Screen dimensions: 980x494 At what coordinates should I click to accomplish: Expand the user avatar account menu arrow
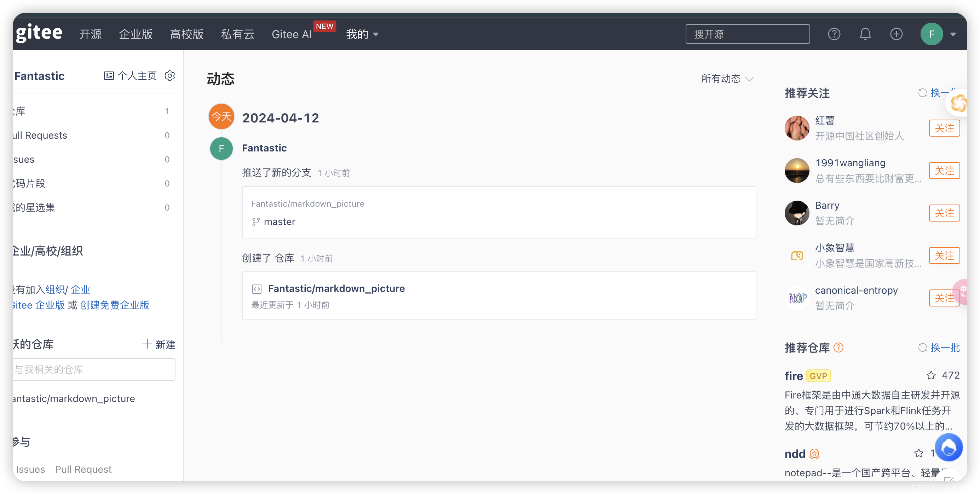pyautogui.click(x=953, y=34)
